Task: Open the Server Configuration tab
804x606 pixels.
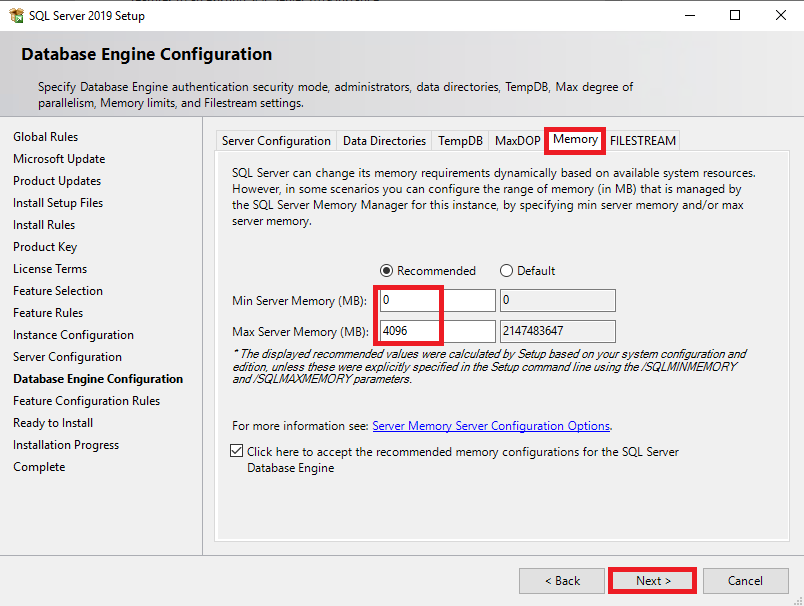Action: click(x=276, y=140)
